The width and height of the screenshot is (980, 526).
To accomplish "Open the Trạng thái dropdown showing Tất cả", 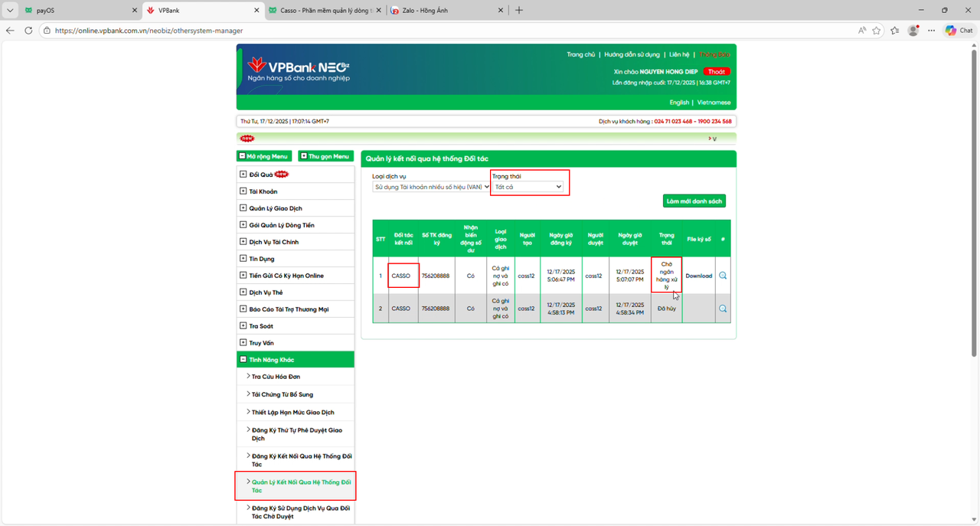I will [529, 186].
